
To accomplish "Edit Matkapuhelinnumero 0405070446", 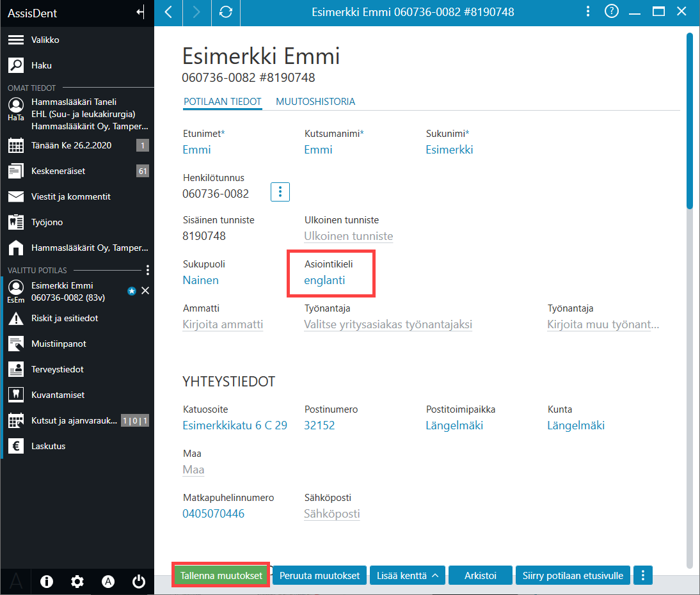I will [214, 514].
